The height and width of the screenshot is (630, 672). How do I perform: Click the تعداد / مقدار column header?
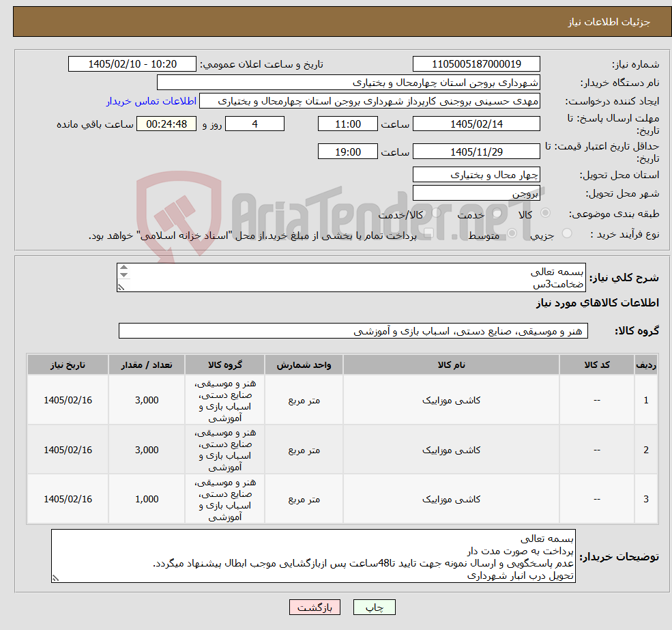[147, 364]
